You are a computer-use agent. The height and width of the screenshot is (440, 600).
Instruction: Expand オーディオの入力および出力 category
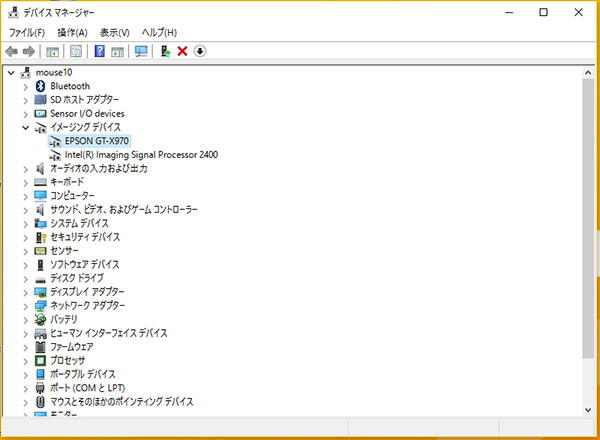click(x=25, y=169)
